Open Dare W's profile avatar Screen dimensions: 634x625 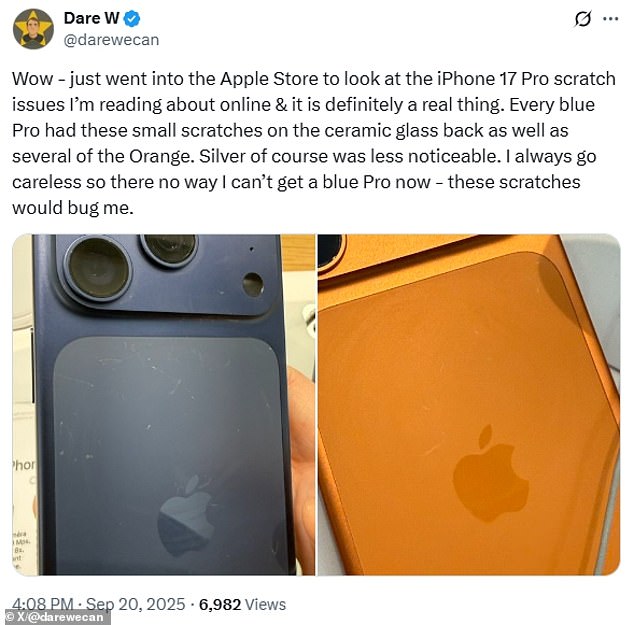[33, 29]
